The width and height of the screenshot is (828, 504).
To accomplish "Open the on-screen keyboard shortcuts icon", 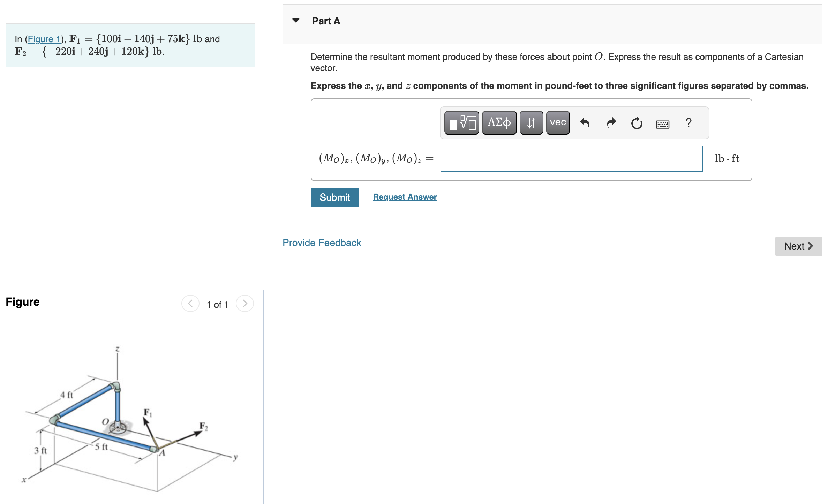I will click(662, 123).
